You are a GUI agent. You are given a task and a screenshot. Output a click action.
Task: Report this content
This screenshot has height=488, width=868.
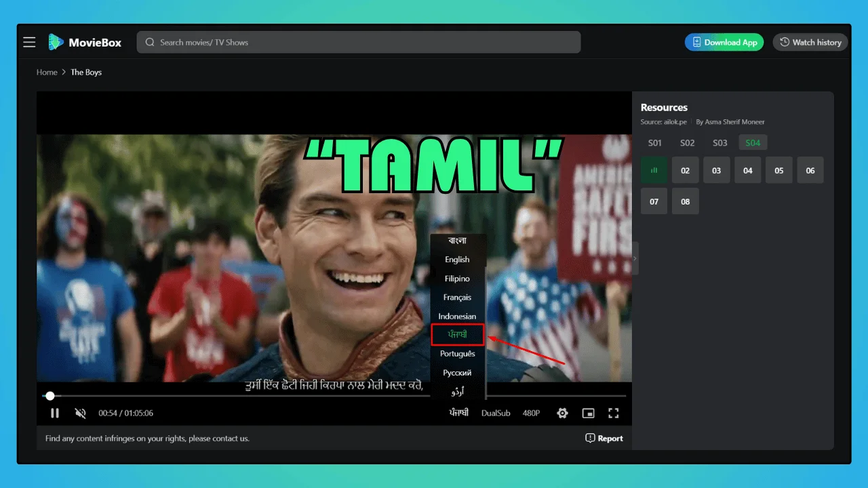(x=604, y=439)
